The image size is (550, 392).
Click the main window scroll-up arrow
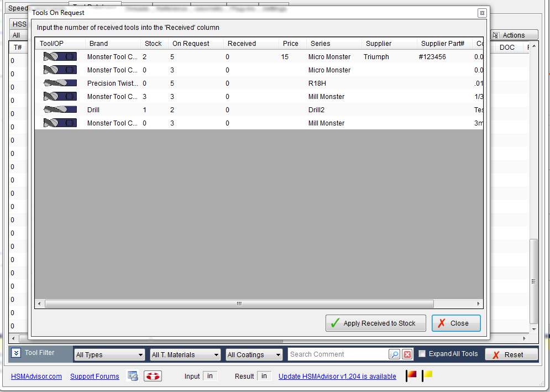pos(533,46)
